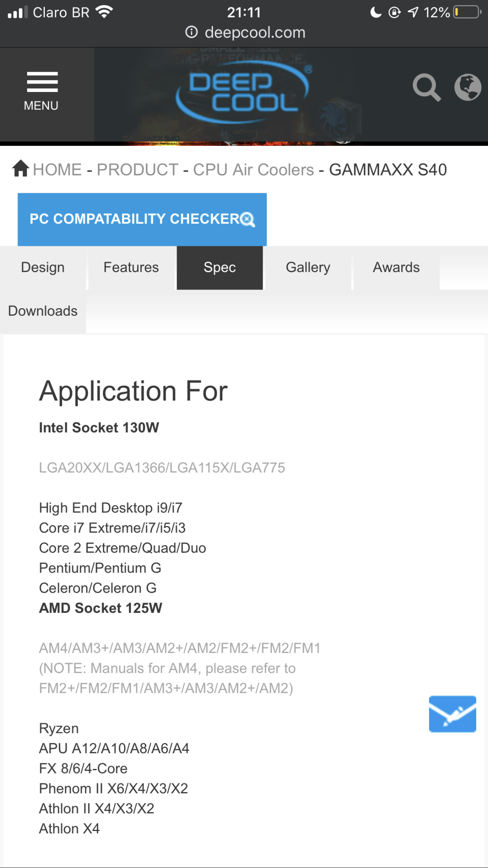
Task: Tap the location arrow status icon
Action: point(413,12)
